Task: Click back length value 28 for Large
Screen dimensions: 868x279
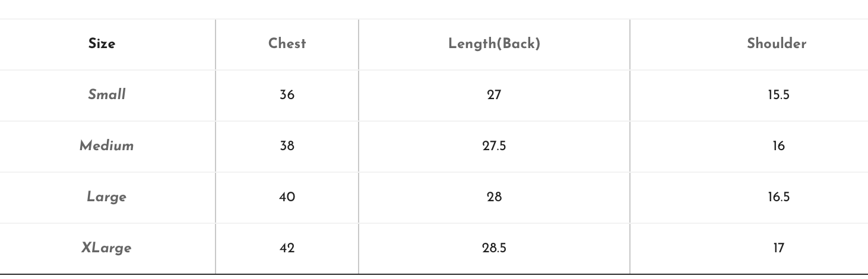Action: pyautogui.click(x=495, y=197)
